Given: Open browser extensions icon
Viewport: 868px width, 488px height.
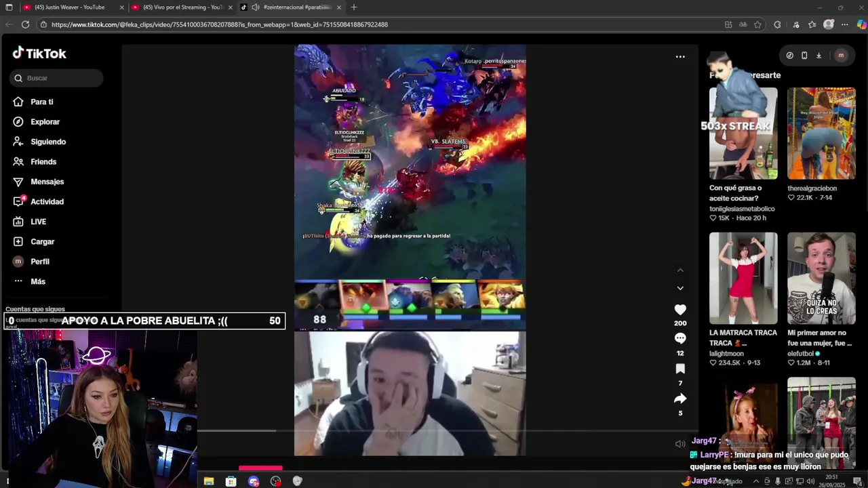Looking at the screenshot, I should point(777,24).
